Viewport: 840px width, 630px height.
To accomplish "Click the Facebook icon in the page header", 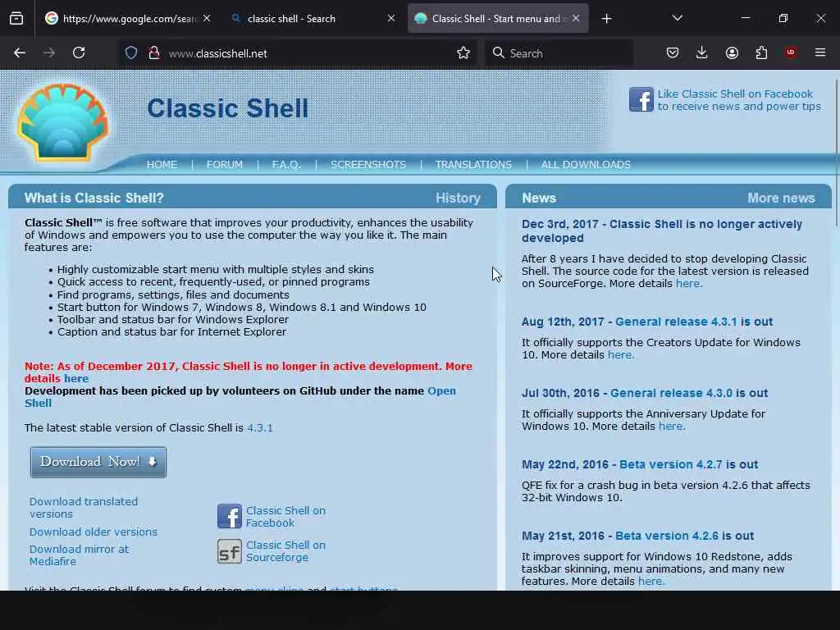I will point(641,99).
